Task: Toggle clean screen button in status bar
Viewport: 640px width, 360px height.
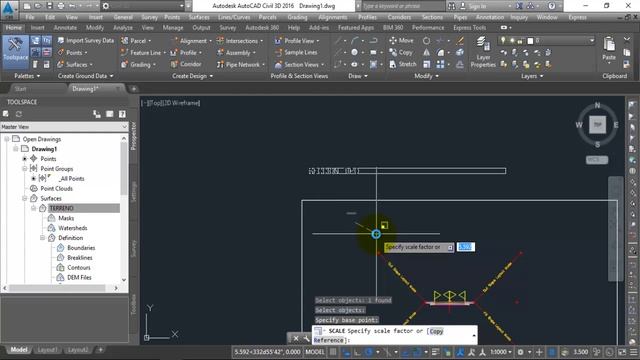Action: [622, 352]
